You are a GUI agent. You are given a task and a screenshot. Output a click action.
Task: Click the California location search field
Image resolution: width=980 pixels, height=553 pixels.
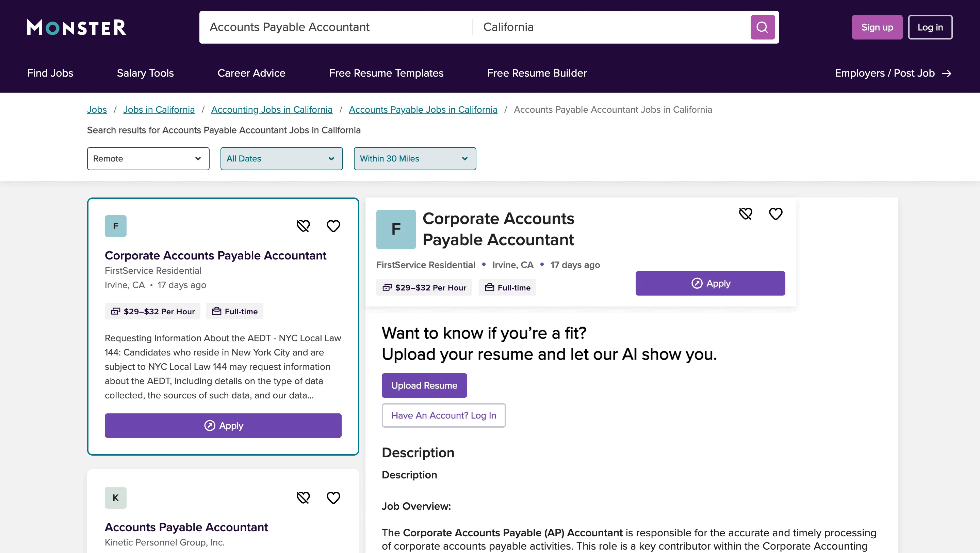click(x=609, y=27)
